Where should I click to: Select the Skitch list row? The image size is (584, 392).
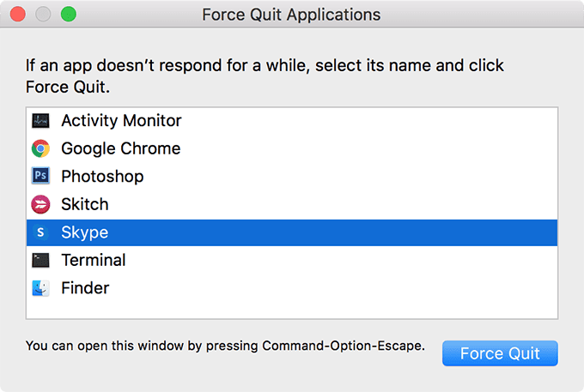tap(292, 204)
